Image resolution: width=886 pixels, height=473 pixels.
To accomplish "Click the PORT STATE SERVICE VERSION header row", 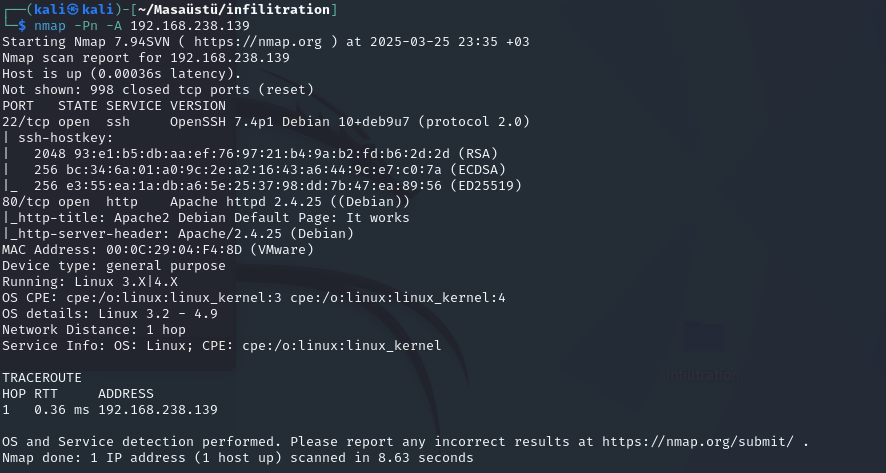I will point(114,106).
